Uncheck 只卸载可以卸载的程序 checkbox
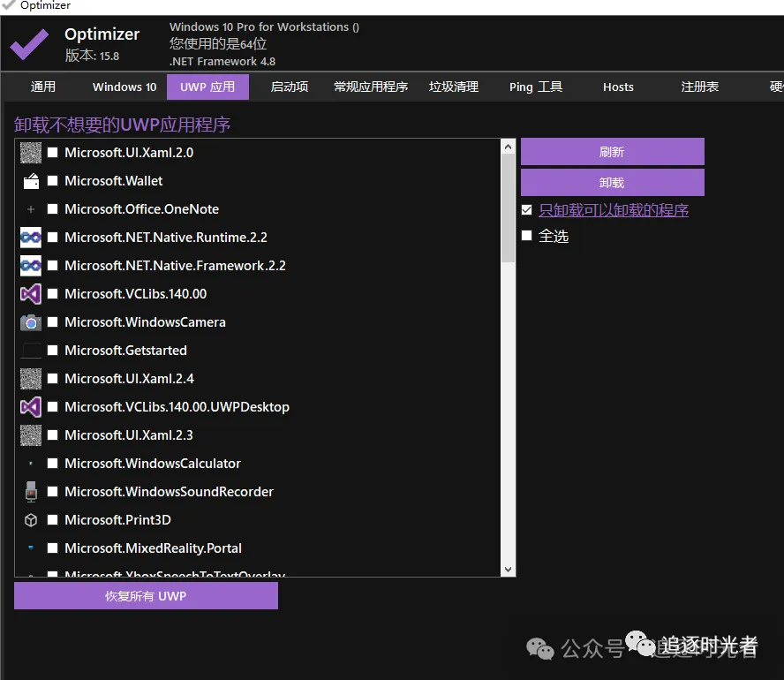The image size is (784, 680). tap(526, 209)
